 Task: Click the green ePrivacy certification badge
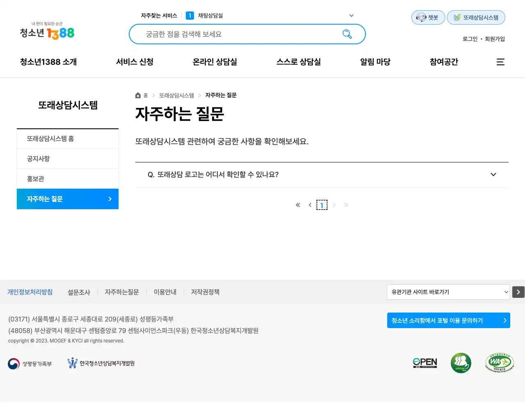[461, 363]
